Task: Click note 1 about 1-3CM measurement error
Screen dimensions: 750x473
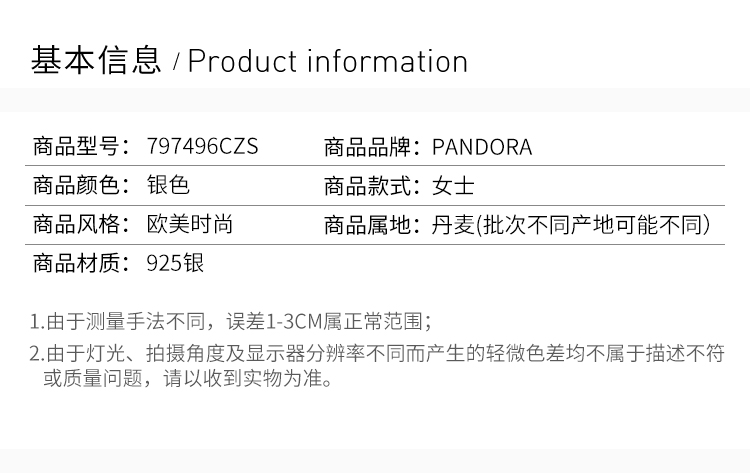Action: [x=231, y=322]
